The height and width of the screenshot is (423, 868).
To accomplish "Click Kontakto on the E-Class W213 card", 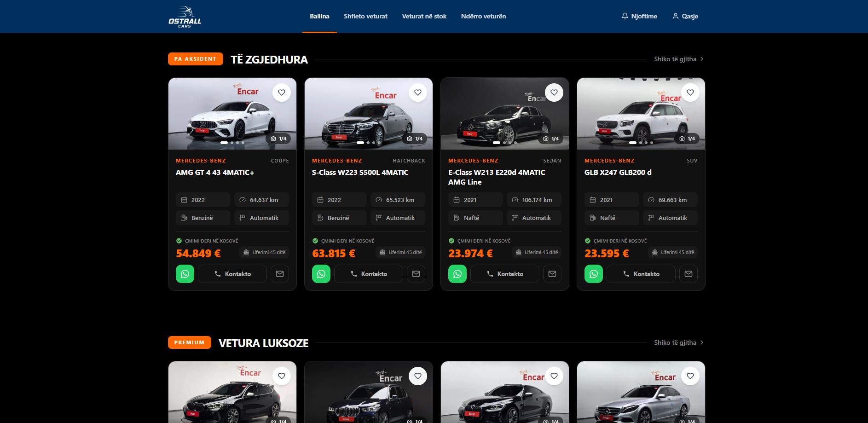I will click(505, 274).
